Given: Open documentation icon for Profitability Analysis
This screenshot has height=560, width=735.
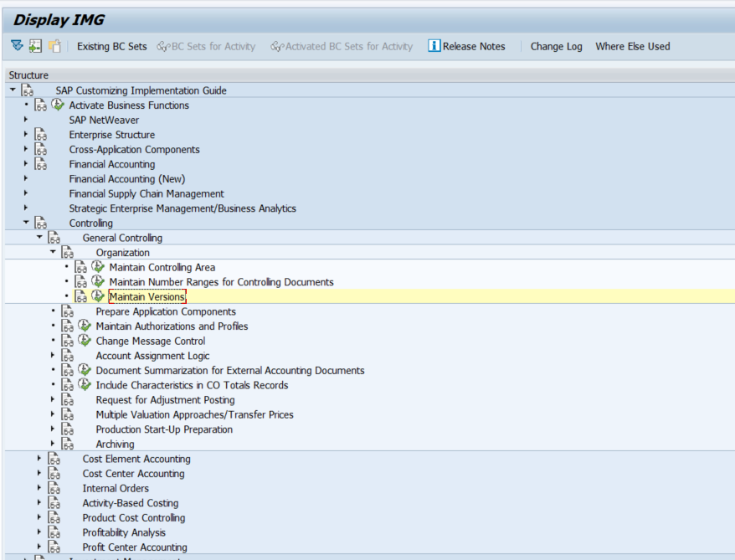Looking at the screenshot, I should (x=54, y=532).
